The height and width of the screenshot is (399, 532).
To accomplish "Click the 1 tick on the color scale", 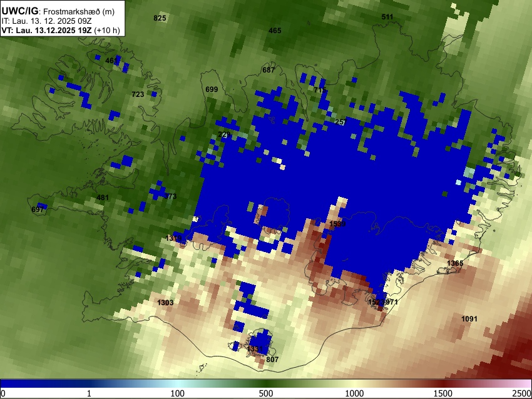I will tap(89, 393).
